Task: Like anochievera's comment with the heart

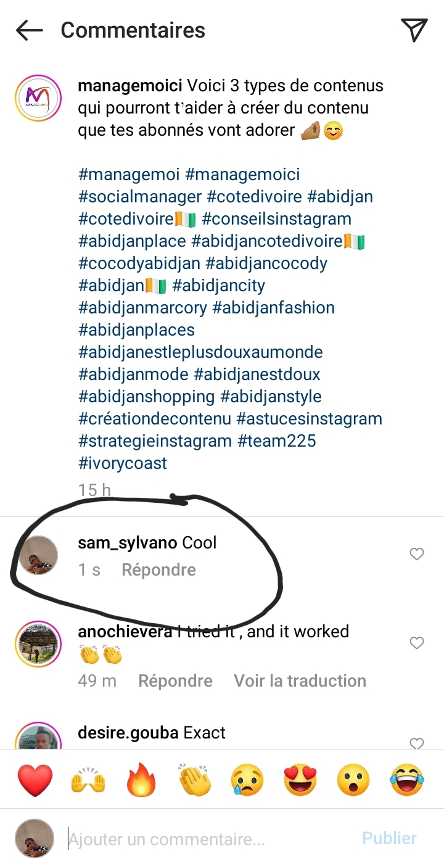Action: point(417,643)
